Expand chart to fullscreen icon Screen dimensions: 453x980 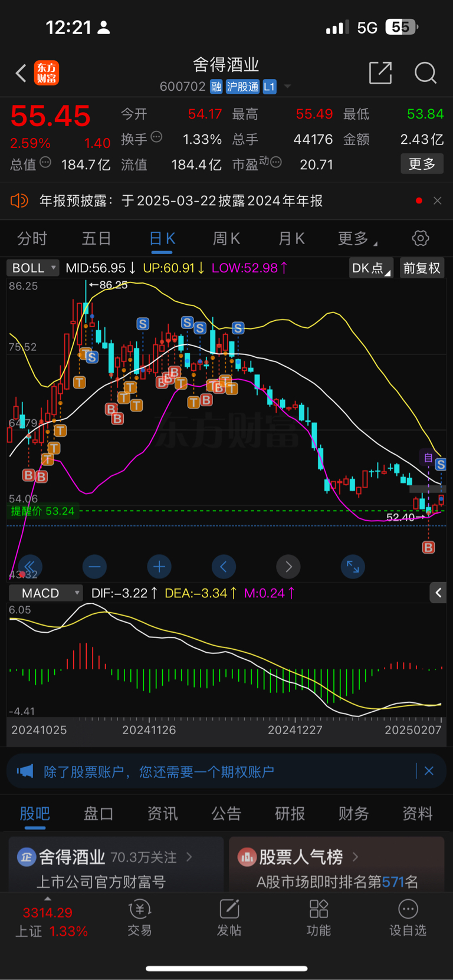[x=353, y=567]
